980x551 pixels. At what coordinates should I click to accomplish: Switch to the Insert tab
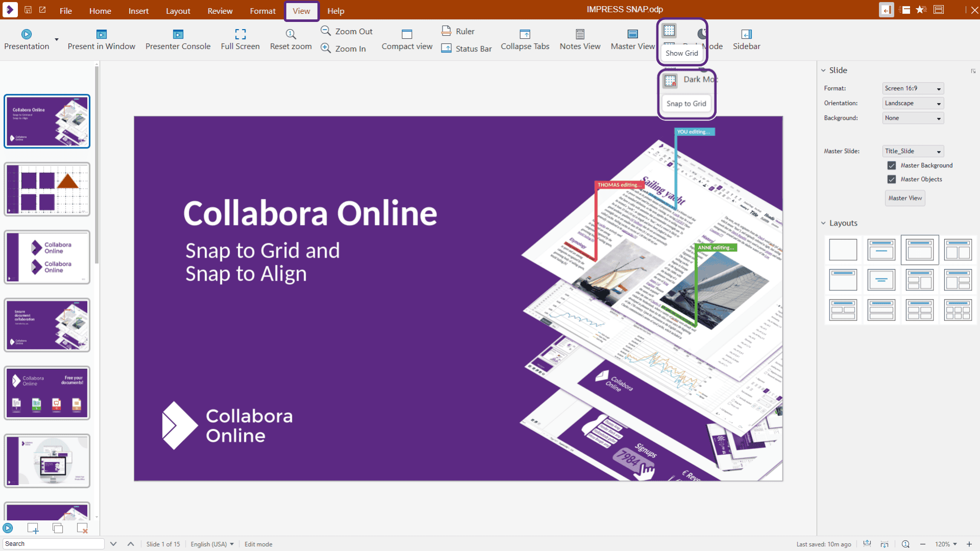(138, 11)
